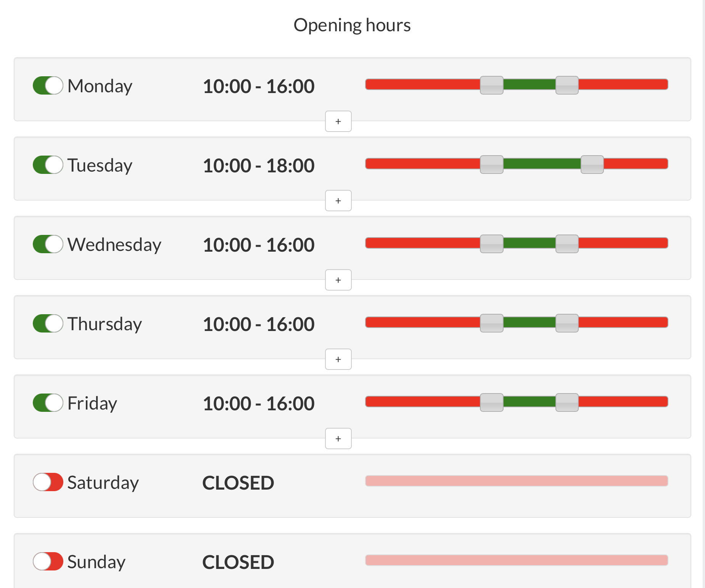
Task: Click Wednesday's closing time slider handle
Action: 567,244
